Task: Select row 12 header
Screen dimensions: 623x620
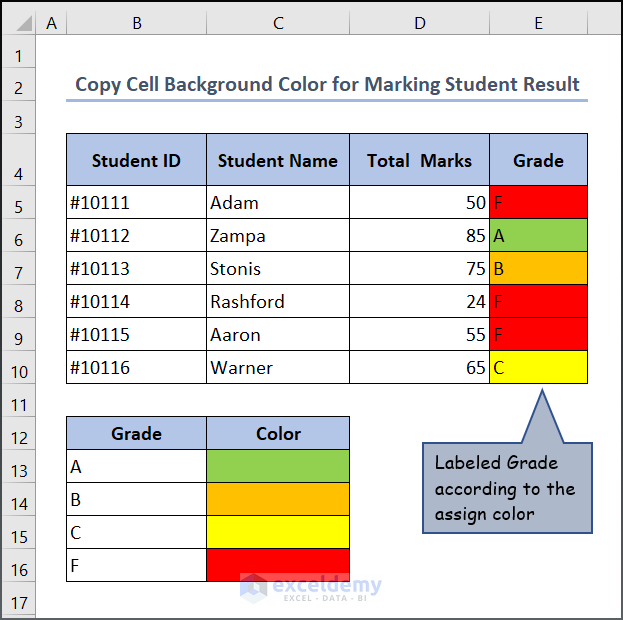Action: pos(18,434)
